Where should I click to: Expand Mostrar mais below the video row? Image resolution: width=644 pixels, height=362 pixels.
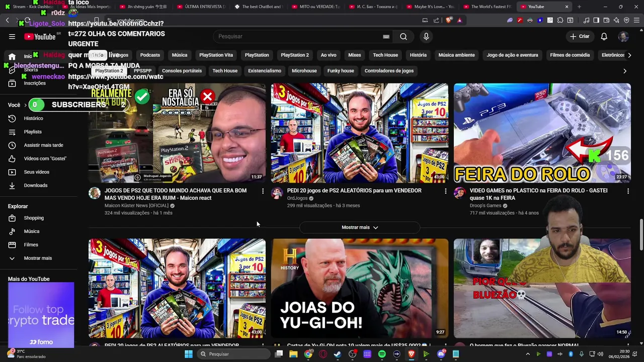tap(360, 227)
